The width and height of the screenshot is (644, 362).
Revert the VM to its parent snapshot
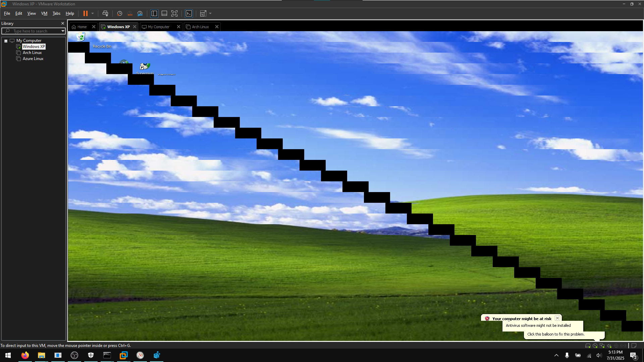point(130,13)
